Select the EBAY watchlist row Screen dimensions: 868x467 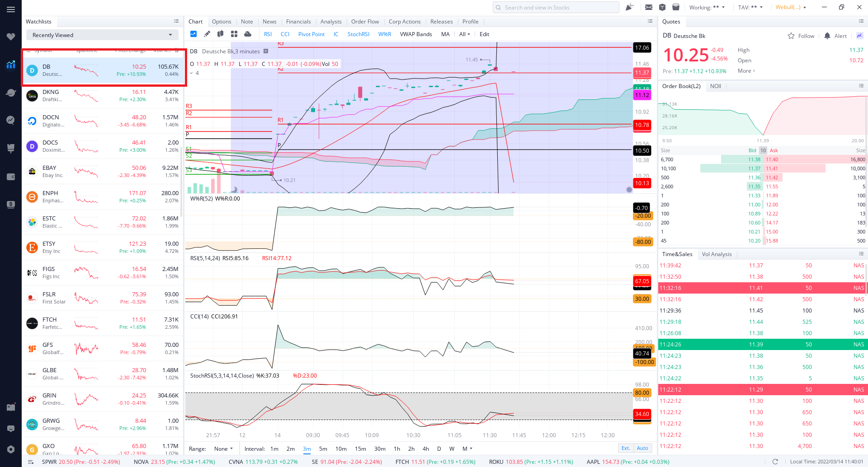(103, 171)
